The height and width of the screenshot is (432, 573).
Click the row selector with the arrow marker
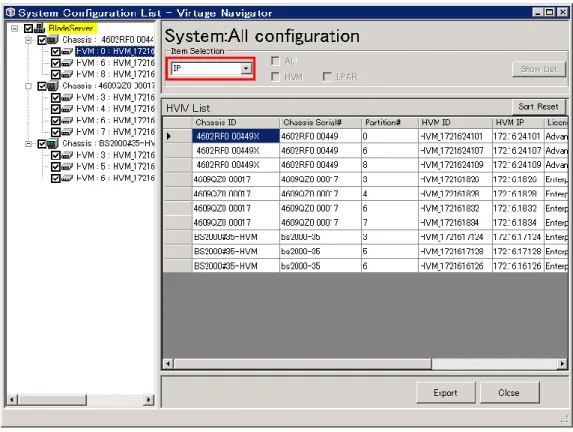[178, 136]
